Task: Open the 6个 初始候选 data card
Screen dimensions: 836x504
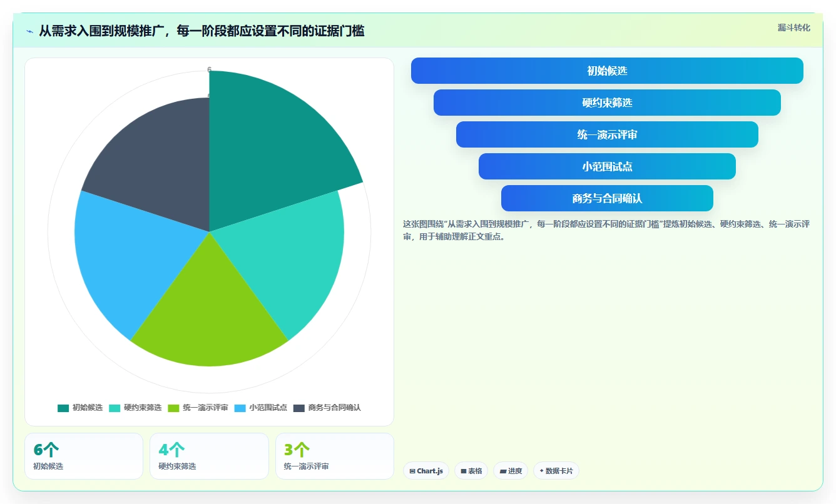Action: 84,456
